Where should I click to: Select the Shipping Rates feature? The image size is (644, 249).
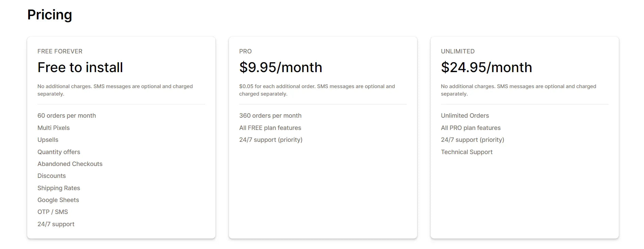click(59, 188)
